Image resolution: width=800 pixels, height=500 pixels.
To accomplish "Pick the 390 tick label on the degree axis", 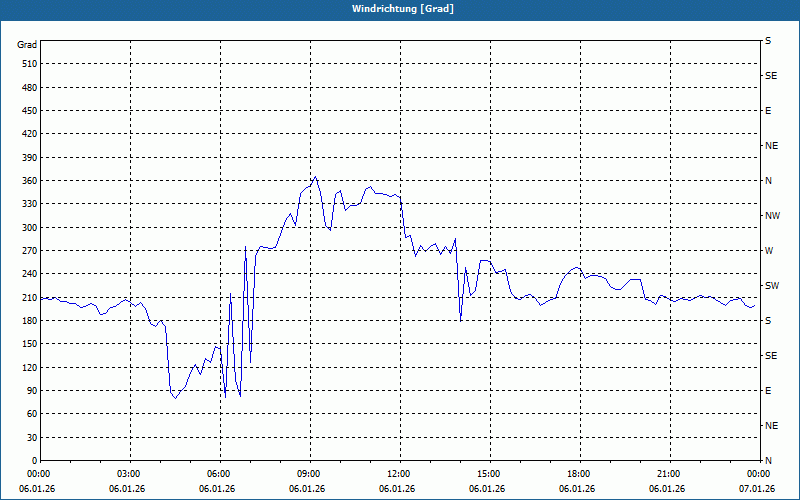I will [x=30, y=157].
